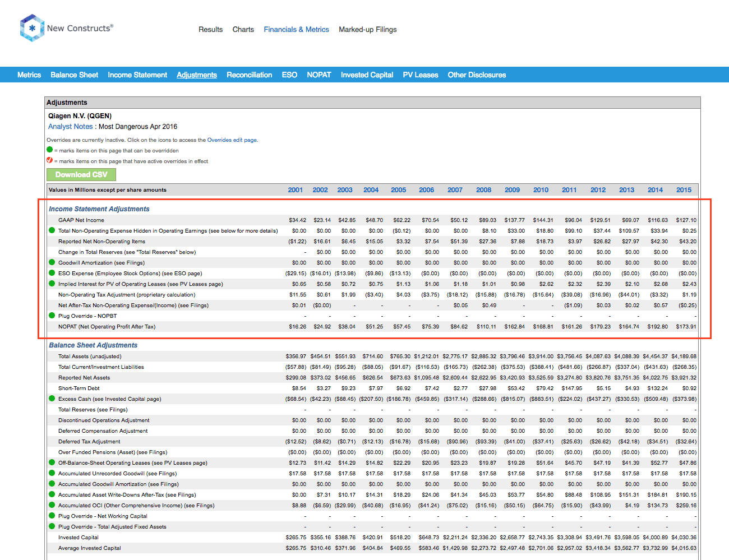Viewport: 729px width, 560px height.
Task: Open the Charts page
Action: [243, 30]
